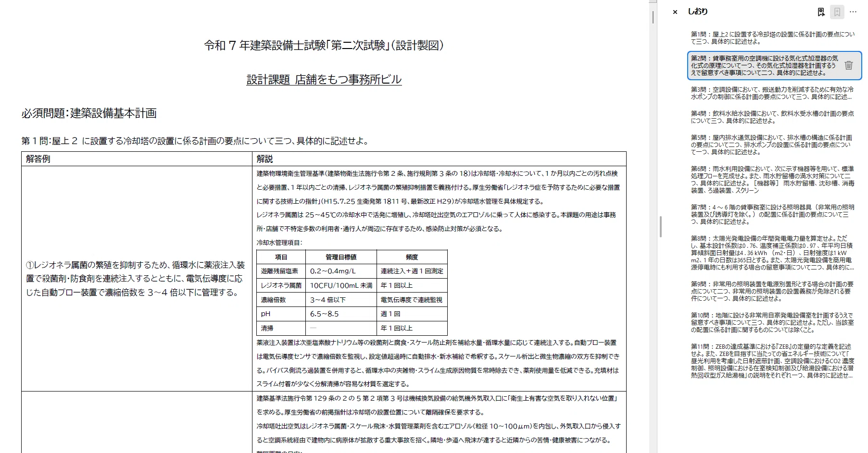This screenshot has width=868, height=453.
Task: Open bookmark 第7問 照明器具の配置
Action: [772, 214]
